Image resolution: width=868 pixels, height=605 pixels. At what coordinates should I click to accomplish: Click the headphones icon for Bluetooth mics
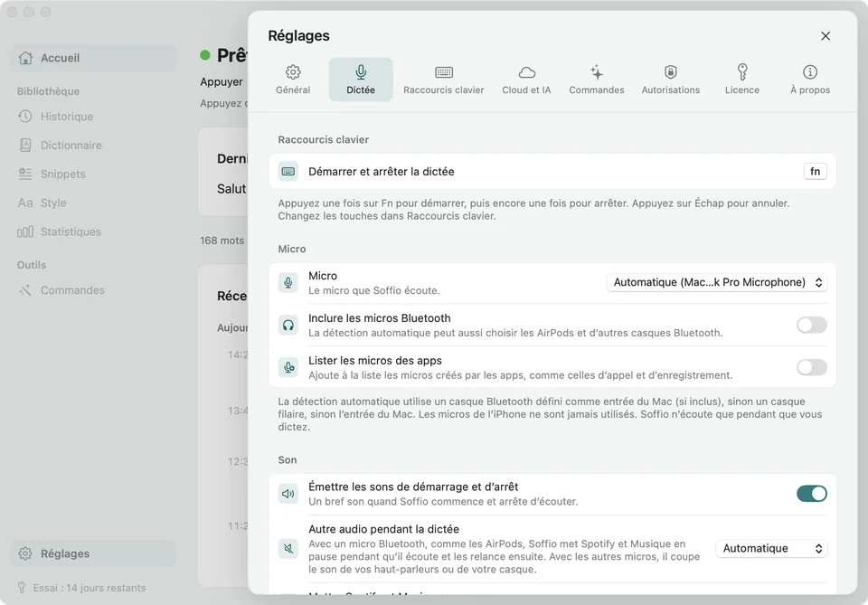[288, 326]
